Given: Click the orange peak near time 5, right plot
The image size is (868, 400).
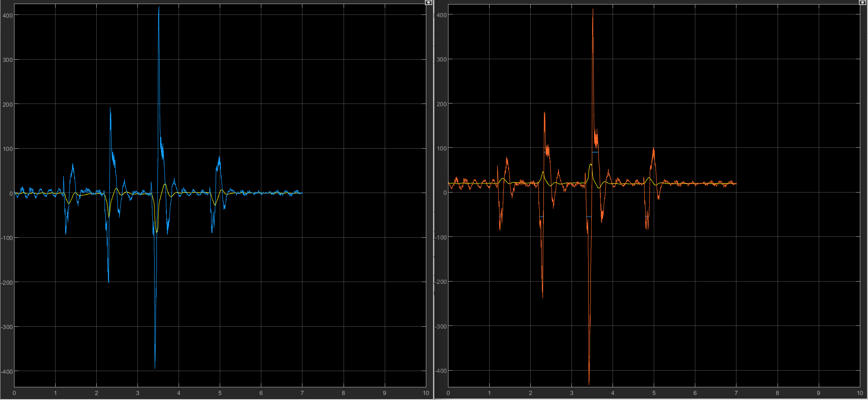Looking at the screenshot, I should (x=653, y=149).
